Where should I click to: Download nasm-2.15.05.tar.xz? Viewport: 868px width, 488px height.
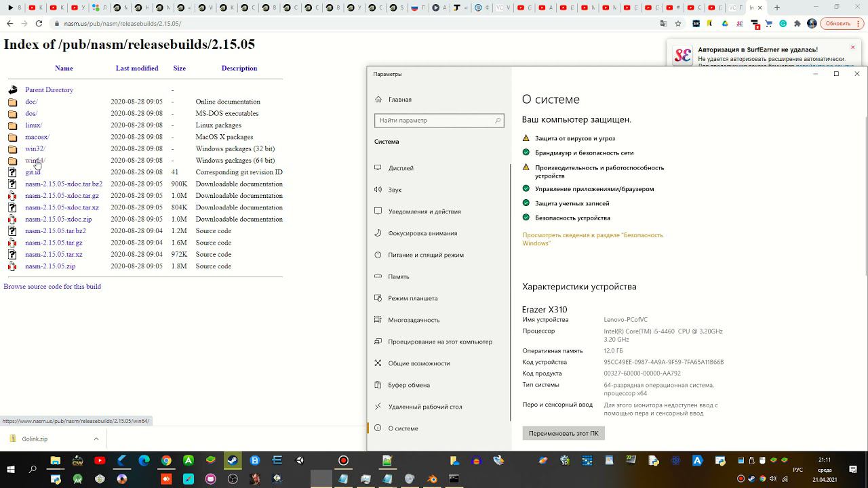(x=54, y=255)
